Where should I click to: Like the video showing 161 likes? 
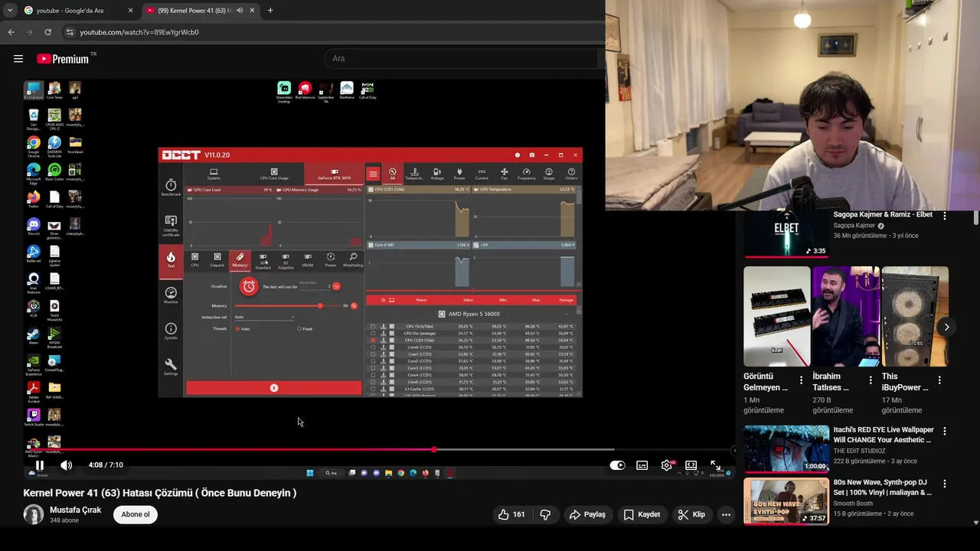point(511,514)
